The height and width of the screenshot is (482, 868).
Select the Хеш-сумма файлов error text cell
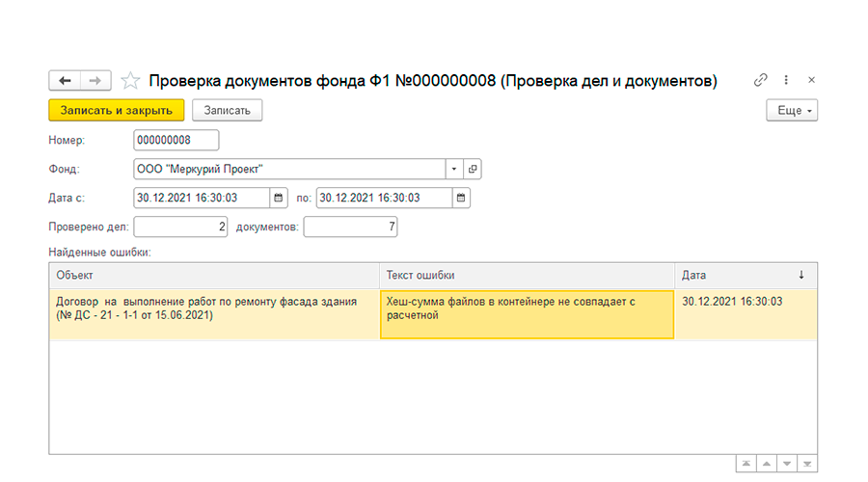click(527, 313)
